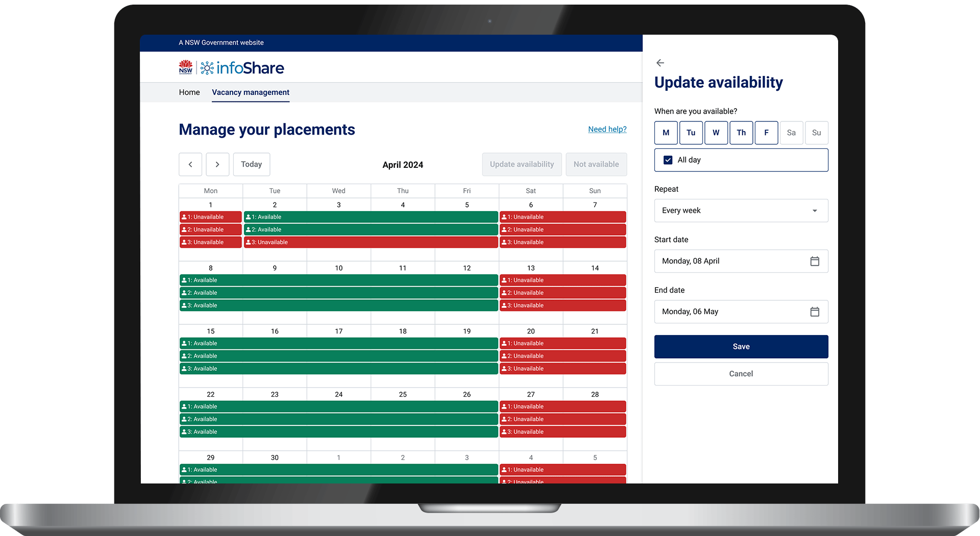Toggle Monday day selector
The height and width of the screenshot is (536, 980).
tap(666, 133)
